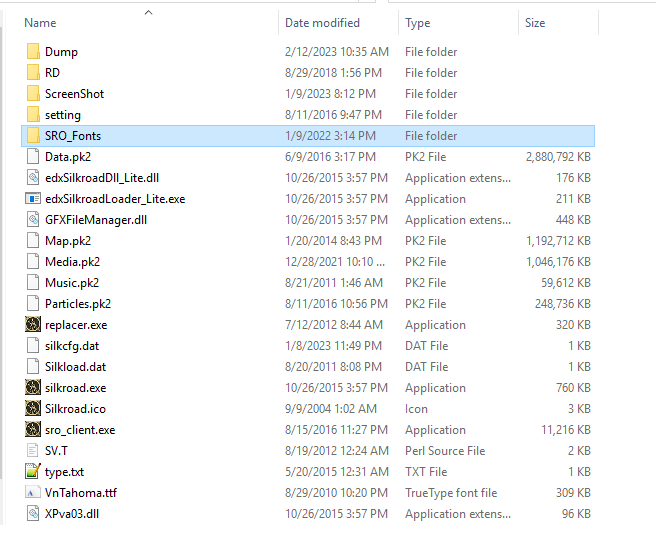Select the type.txt file name
The width and height of the screenshot is (656, 534).
64,471
